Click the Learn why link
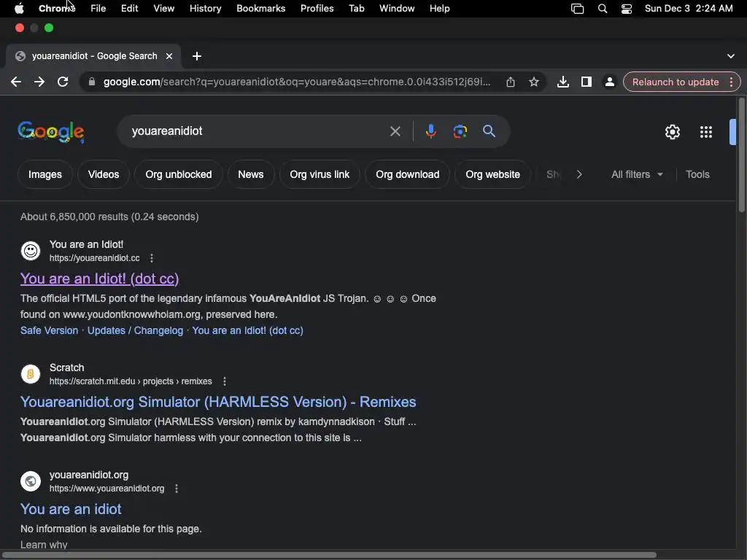747x560 pixels. point(44,545)
